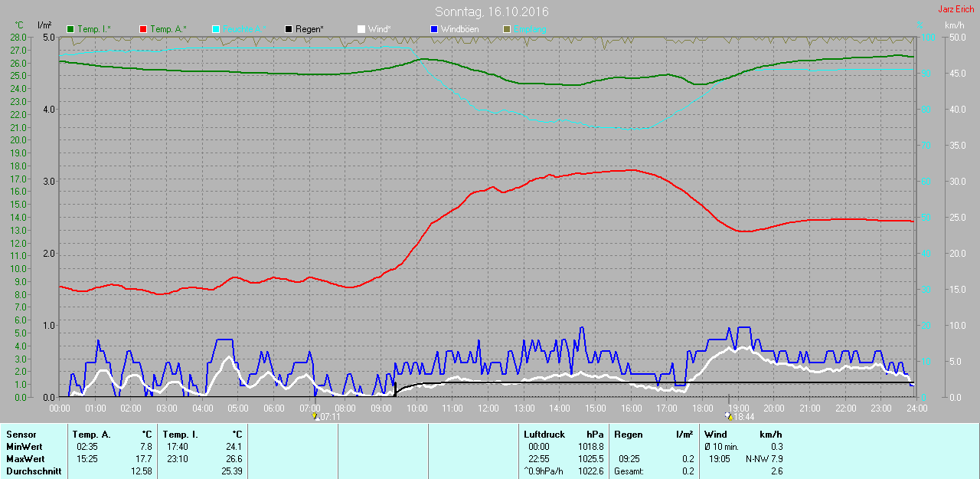
Task: Toggle the Windböen series label
Action: [463, 29]
